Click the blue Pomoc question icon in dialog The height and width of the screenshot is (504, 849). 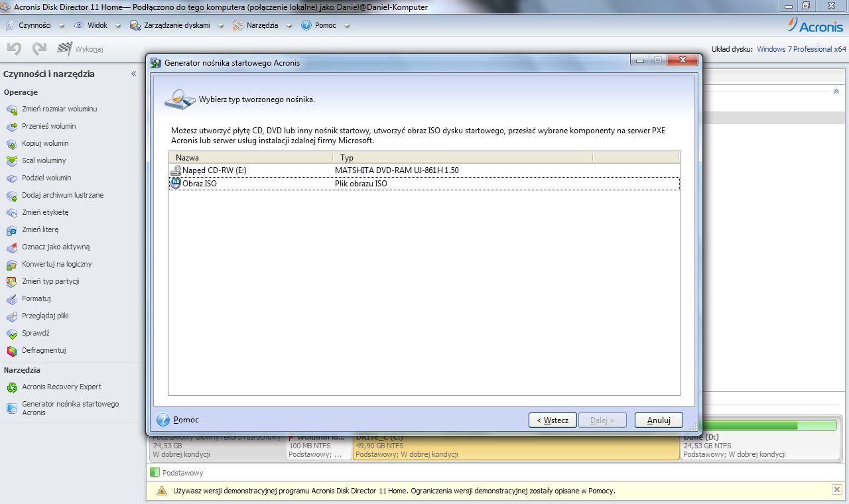pyautogui.click(x=163, y=420)
